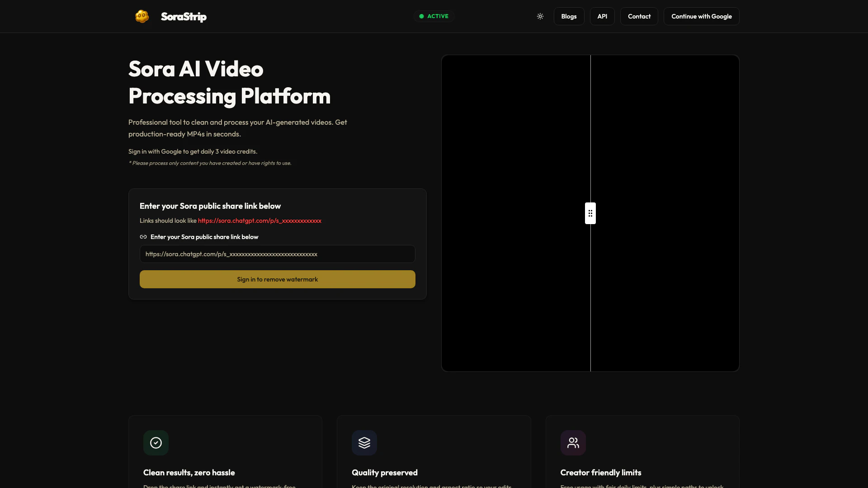The width and height of the screenshot is (868, 488).
Task: Click the Continue with Google button
Action: coord(701,16)
